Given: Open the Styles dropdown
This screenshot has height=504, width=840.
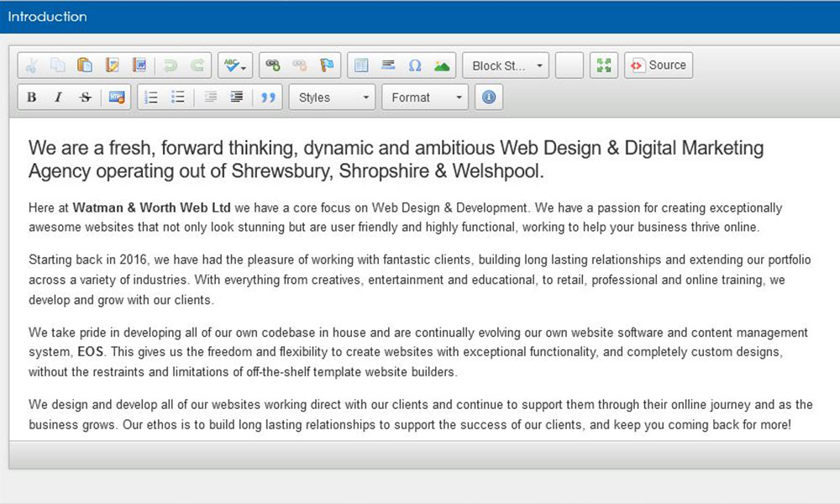Looking at the screenshot, I should pos(333,97).
